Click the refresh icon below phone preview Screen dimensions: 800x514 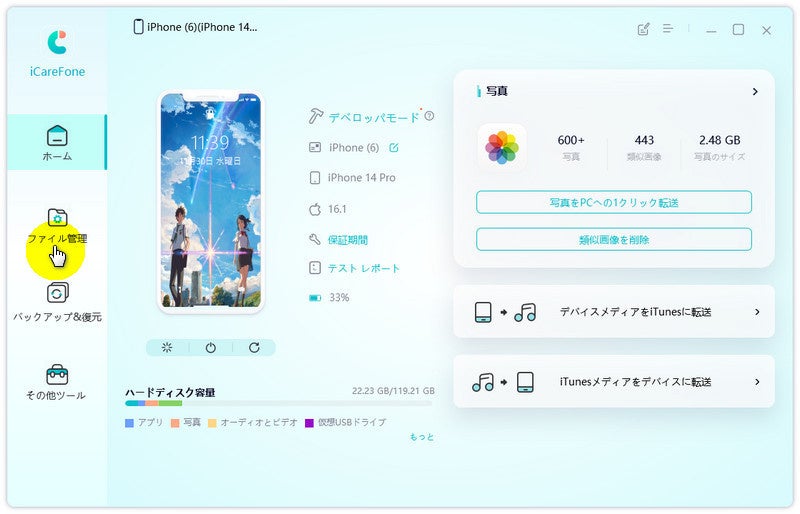tap(254, 348)
